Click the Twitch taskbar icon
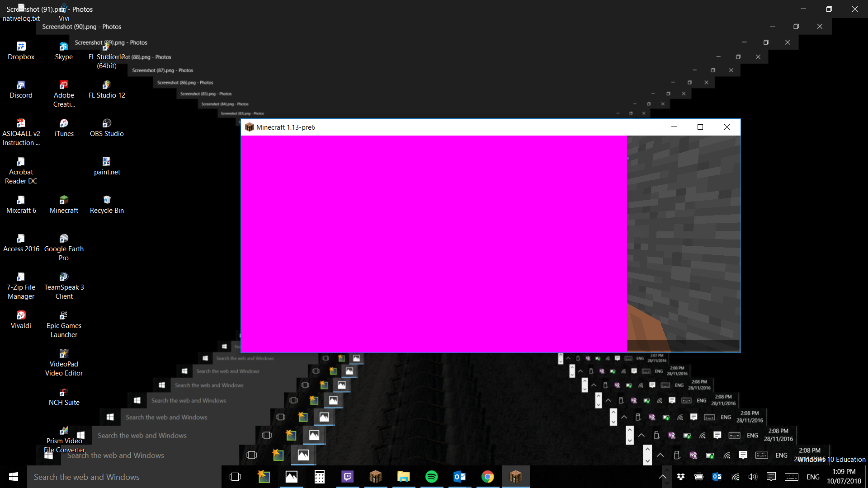Viewport: 868px width, 488px height. (348, 477)
